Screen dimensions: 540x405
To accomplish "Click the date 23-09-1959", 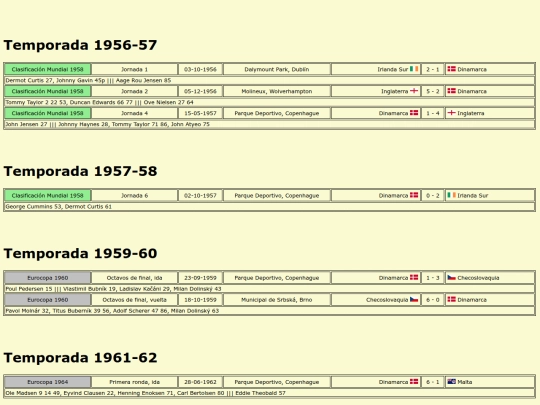I will (x=200, y=278).
